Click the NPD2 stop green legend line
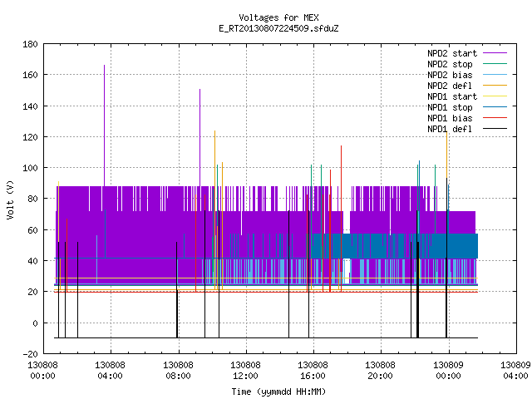This screenshot has width=532, height=399. click(x=495, y=64)
